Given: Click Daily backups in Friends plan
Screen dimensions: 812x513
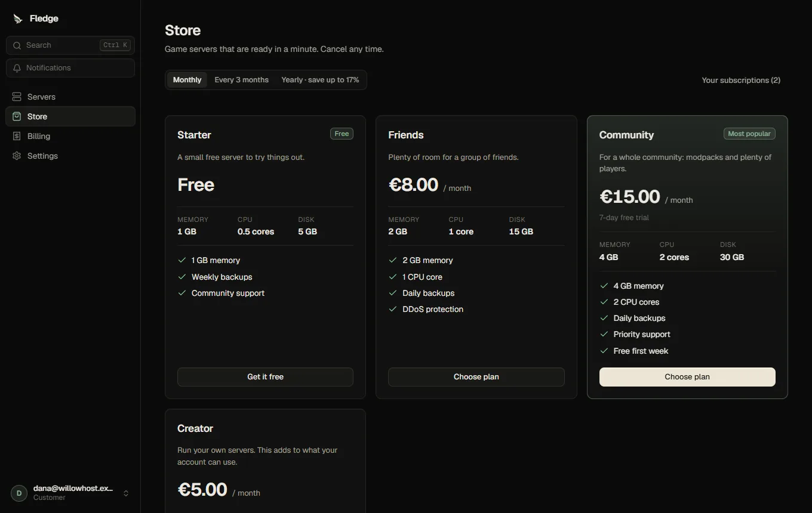Looking at the screenshot, I should coord(429,293).
